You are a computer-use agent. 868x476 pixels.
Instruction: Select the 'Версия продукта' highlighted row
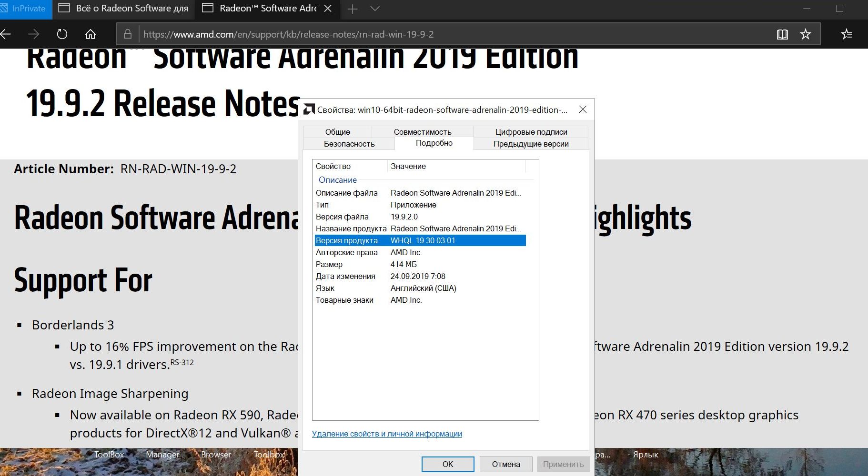[x=420, y=240]
